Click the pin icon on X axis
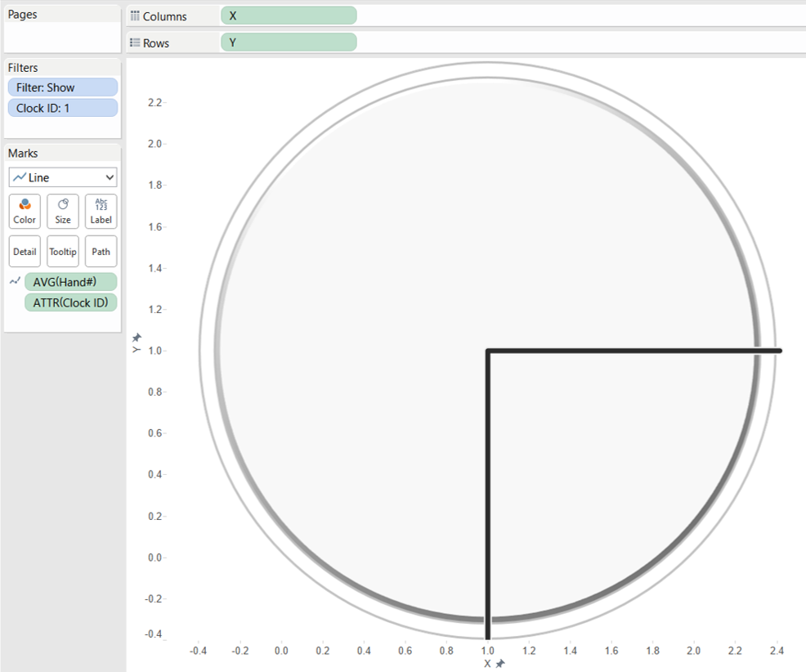This screenshot has width=806, height=672. point(500,663)
